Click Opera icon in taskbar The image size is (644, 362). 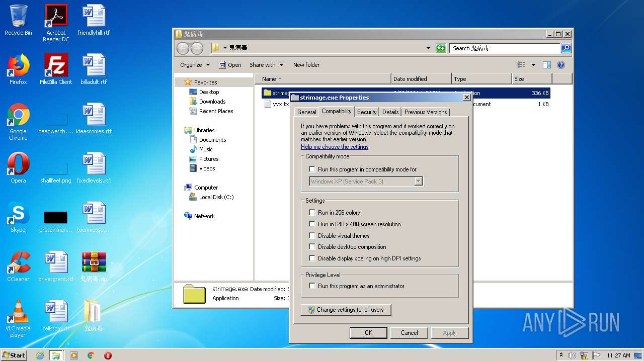tap(108, 355)
